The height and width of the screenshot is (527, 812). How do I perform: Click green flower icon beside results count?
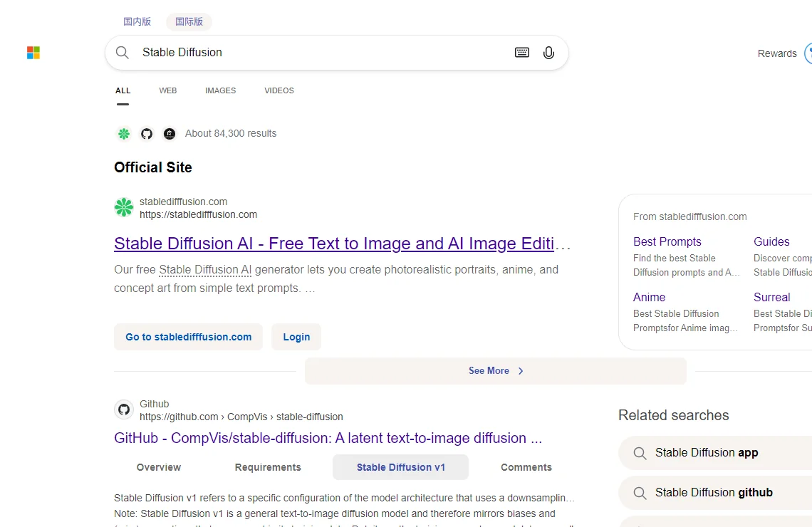(x=124, y=134)
